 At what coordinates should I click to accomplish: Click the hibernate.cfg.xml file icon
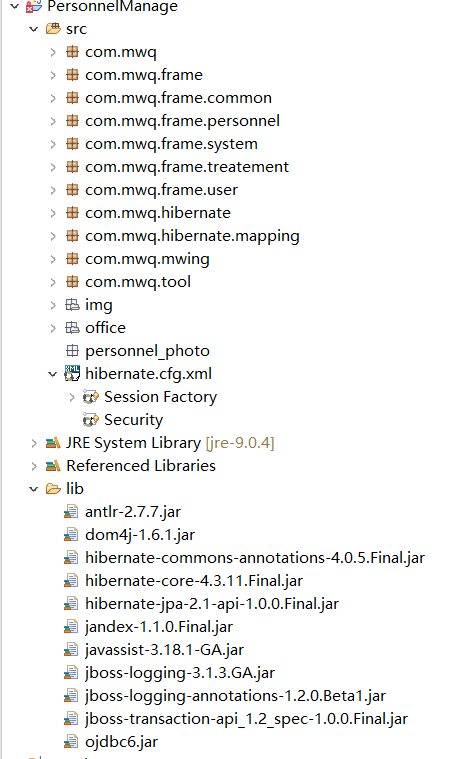pyautogui.click(x=72, y=373)
